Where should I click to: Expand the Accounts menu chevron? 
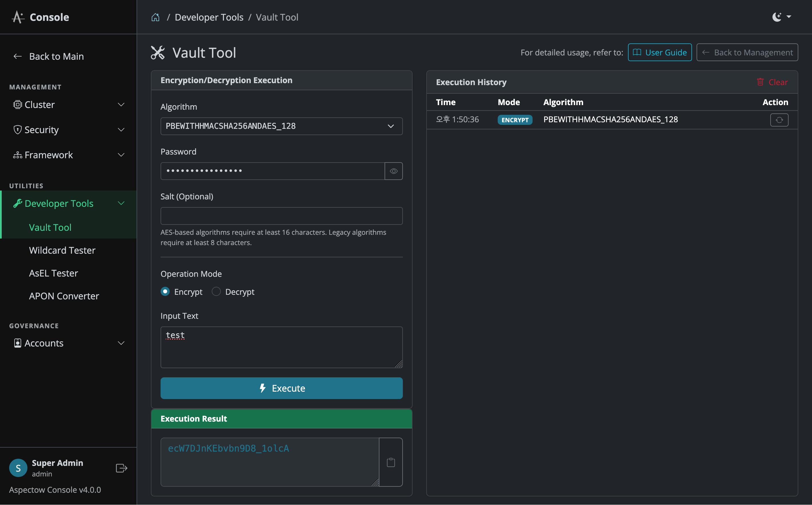[x=121, y=343]
